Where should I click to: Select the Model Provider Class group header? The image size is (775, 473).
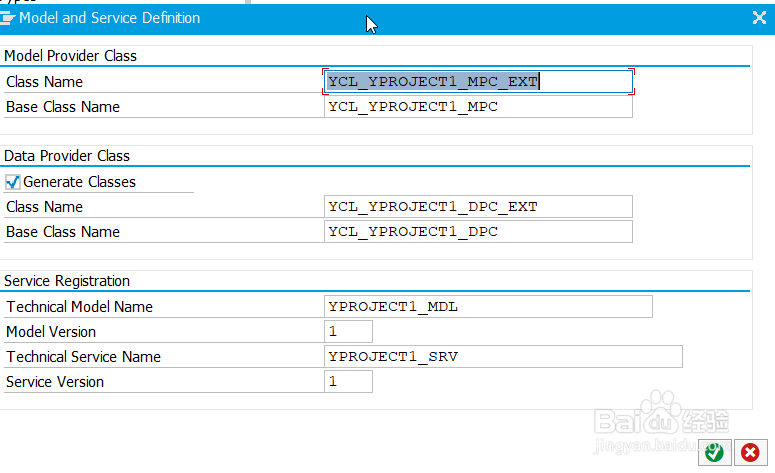70,56
